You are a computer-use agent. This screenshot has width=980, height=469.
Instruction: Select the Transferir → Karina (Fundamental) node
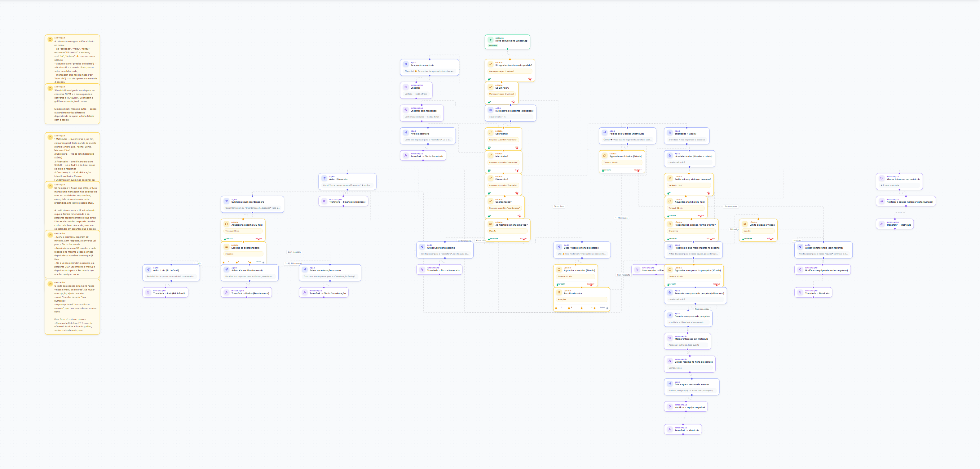(246, 293)
